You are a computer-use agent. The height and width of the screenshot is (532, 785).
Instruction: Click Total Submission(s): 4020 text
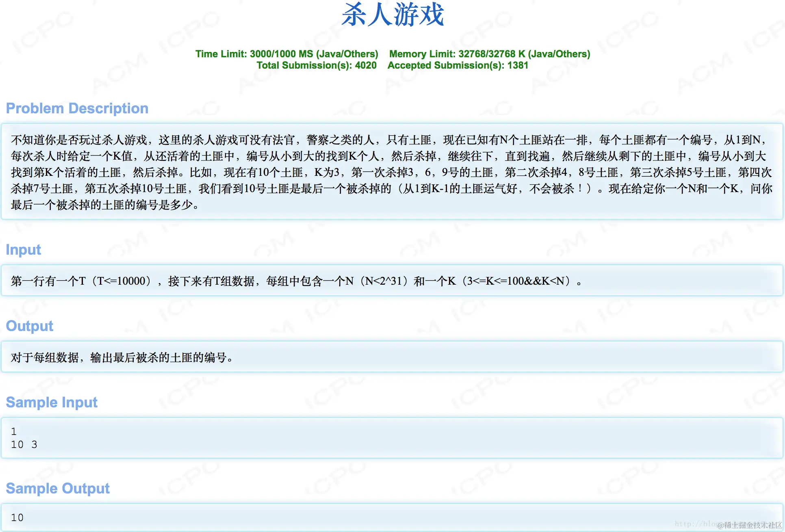tap(316, 65)
